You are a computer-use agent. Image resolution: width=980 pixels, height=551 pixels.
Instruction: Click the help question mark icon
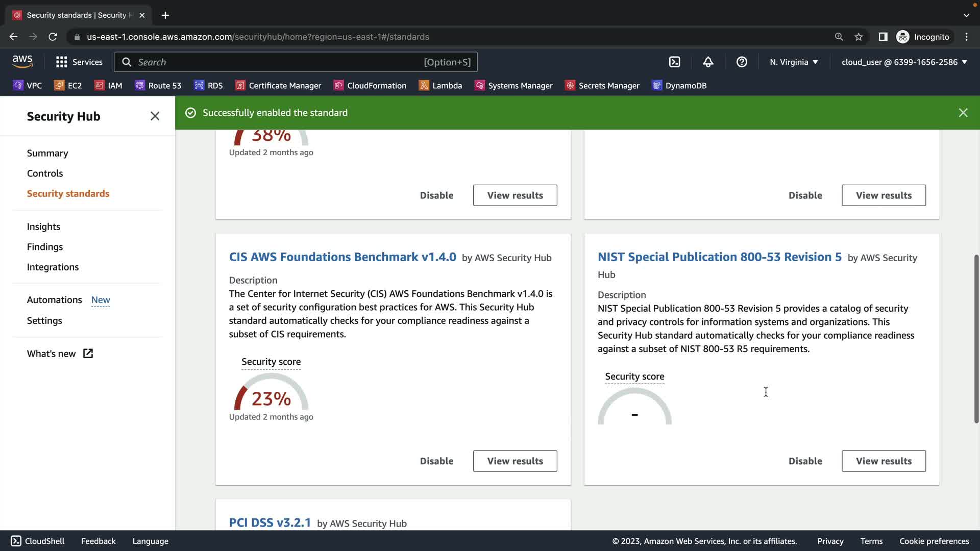[x=742, y=62]
